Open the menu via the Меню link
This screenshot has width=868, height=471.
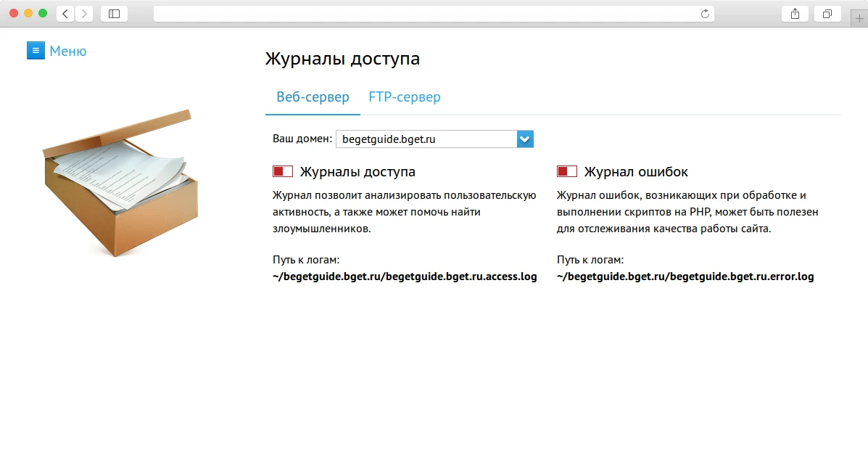(x=68, y=50)
